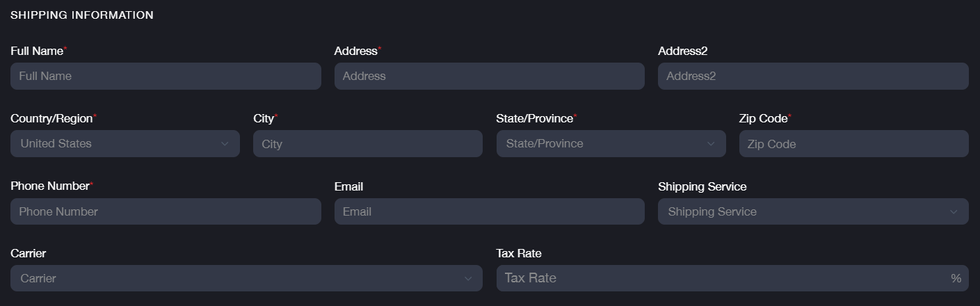
Task: Focus the Zip Code input
Action: click(853, 144)
